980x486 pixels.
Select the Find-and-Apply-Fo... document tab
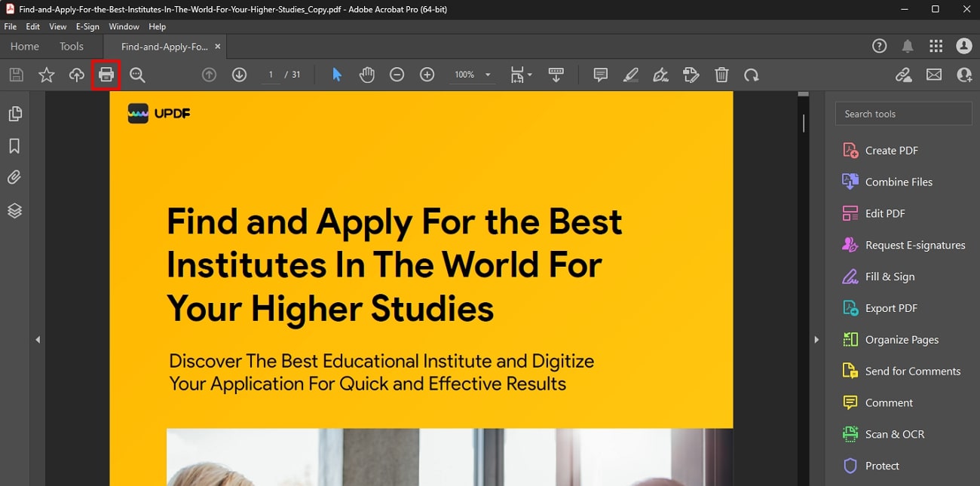164,46
